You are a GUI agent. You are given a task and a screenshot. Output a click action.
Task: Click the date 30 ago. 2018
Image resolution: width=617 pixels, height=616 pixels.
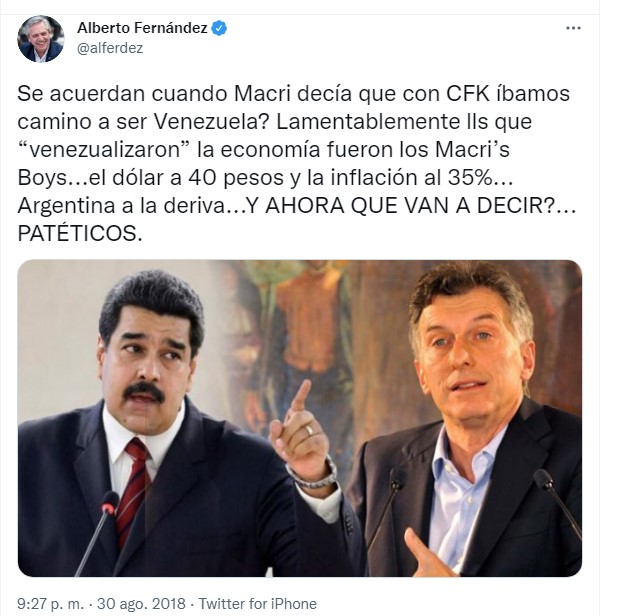pyautogui.click(x=141, y=603)
